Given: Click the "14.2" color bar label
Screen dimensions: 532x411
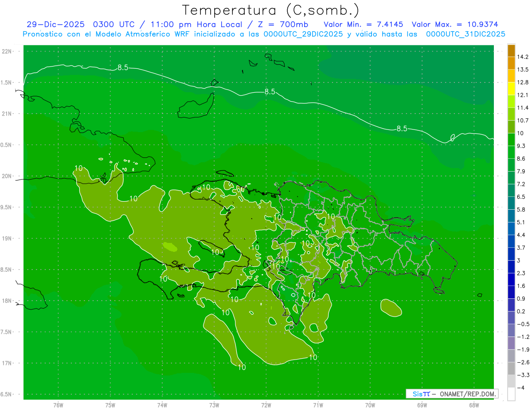Looking at the screenshot, I should (x=523, y=57).
